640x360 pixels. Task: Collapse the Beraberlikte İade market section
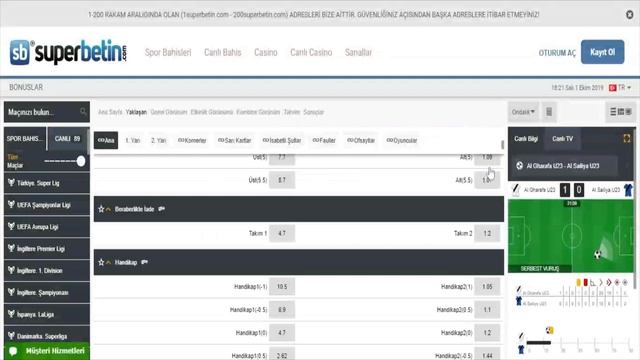pyautogui.click(x=109, y=209)
